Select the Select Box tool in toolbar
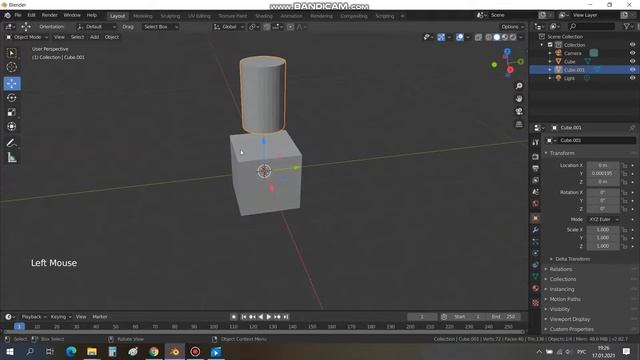The image size is (640, 360). (x=11, y=53)
